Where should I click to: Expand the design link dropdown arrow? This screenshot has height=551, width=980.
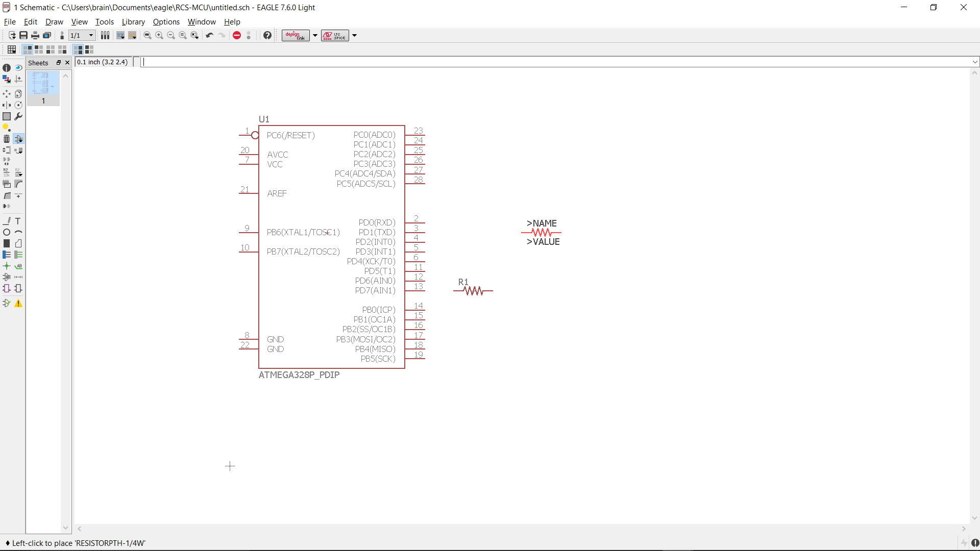(315, 36)
